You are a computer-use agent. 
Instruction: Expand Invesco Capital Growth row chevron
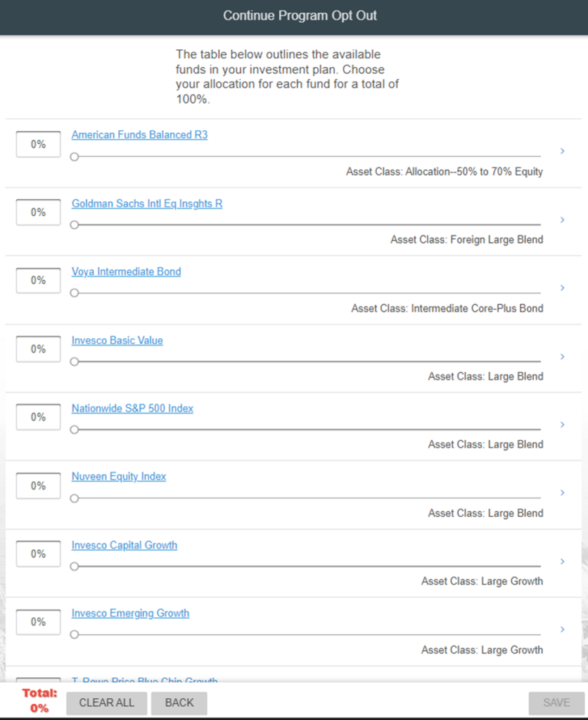pyautogui.click(x=562, y=561)
